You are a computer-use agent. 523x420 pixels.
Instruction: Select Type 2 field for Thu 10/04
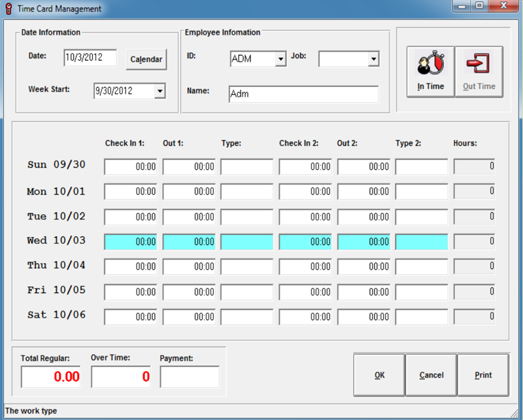(422, 267)
